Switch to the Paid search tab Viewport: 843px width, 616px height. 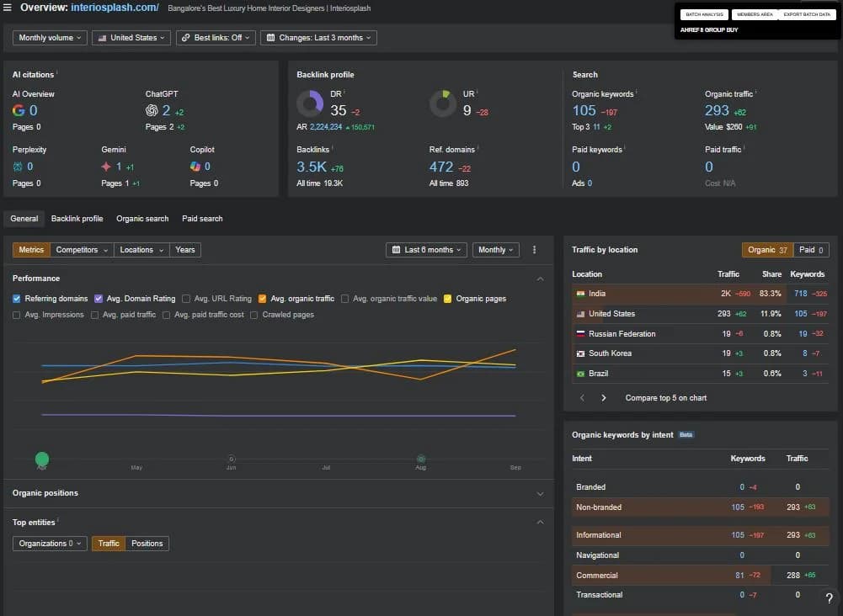[202, 219]
